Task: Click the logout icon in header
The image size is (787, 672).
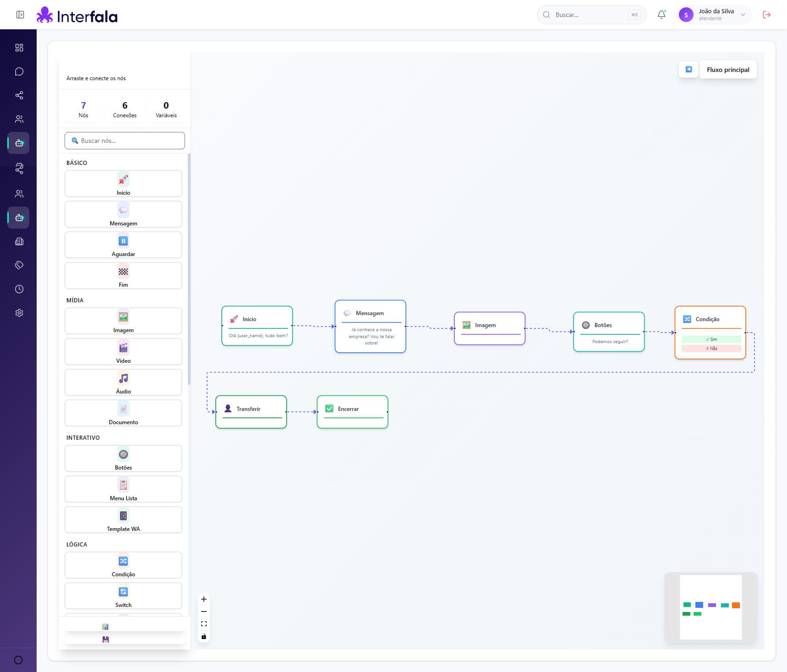Action: [766, 15]
